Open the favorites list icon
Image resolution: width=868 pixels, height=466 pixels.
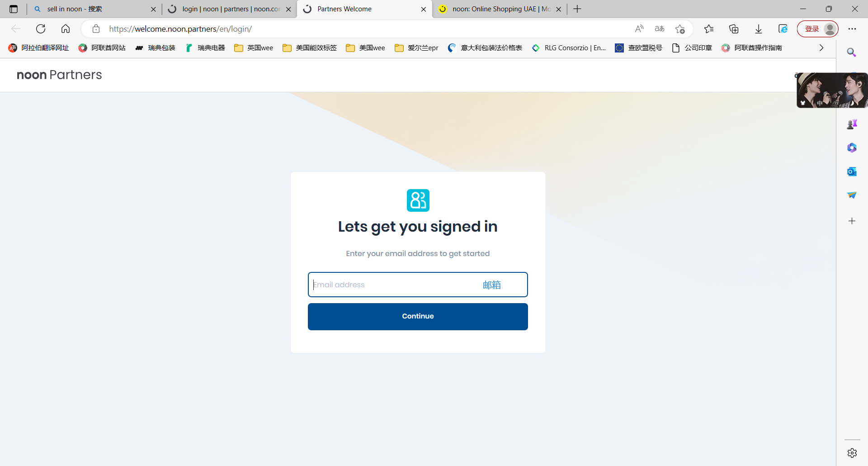pos(709,29)
